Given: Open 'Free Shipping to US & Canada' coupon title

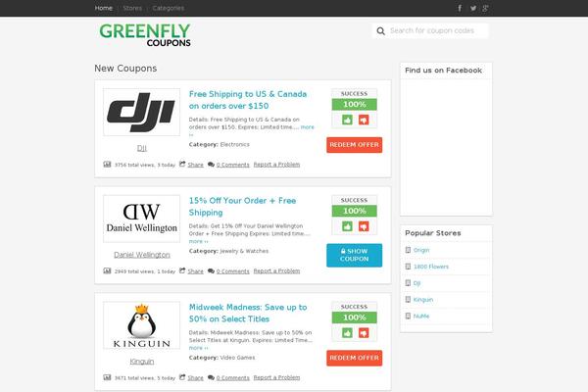Looking at the screenshot, I should coord(248,100).
